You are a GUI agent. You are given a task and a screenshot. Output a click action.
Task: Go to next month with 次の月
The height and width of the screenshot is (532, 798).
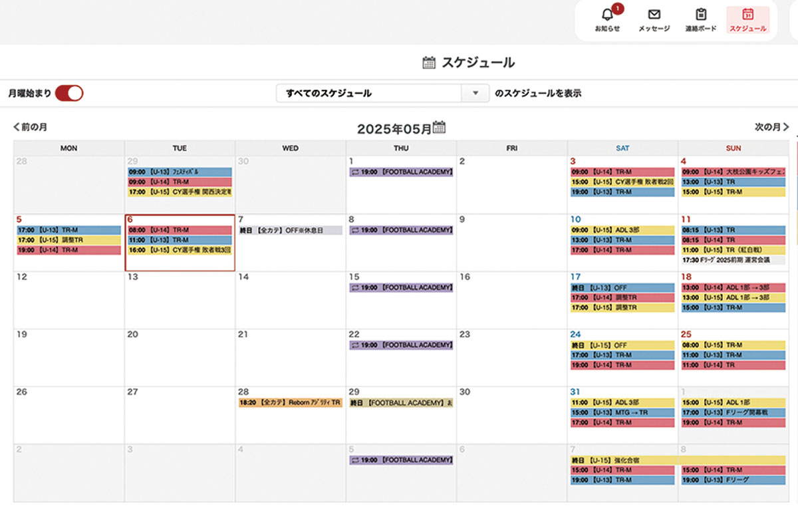(771, 126)
